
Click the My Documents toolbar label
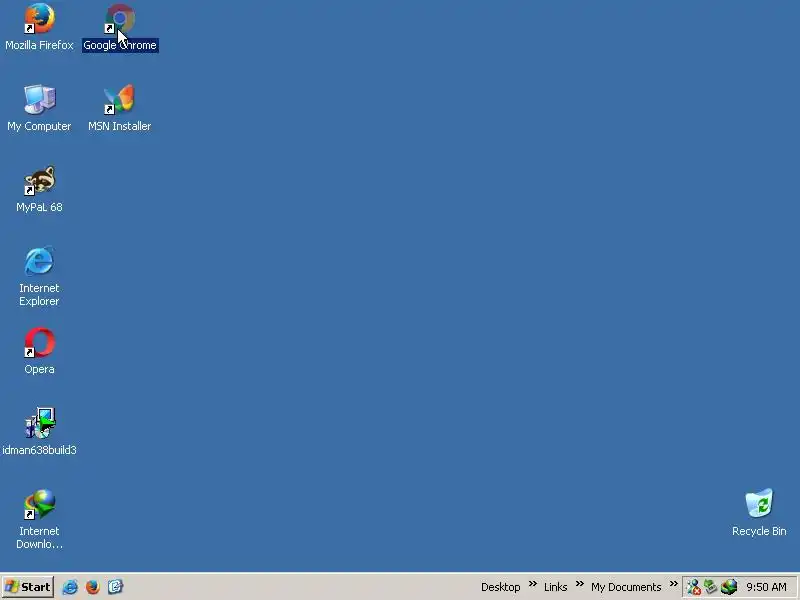[626, 587]
